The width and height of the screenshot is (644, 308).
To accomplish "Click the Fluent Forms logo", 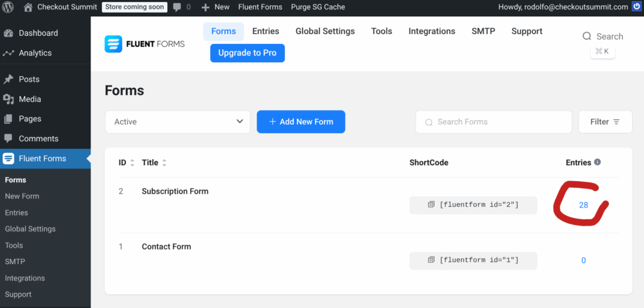I will tap(144, 43).
